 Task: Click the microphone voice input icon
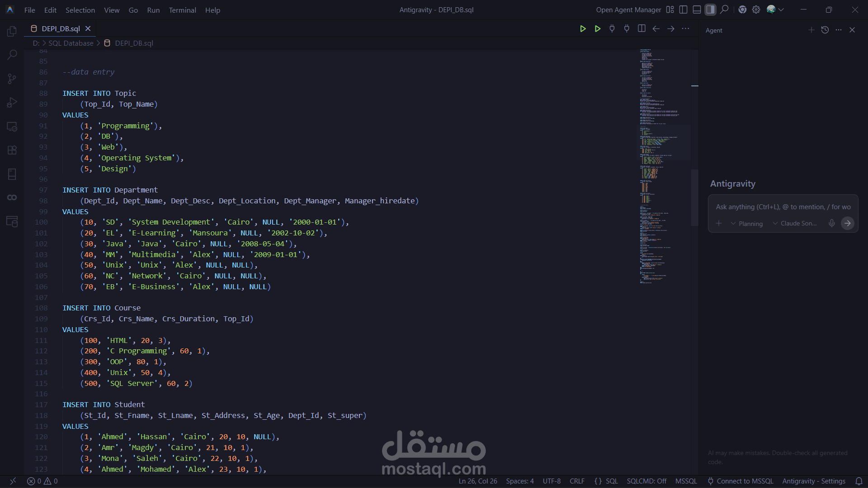831,223
